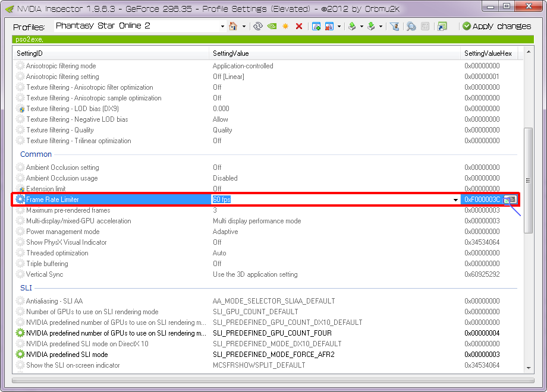Click the refresh arrows icon in the toolbar
The image size is (547, 392).
[x=258, y=26]
